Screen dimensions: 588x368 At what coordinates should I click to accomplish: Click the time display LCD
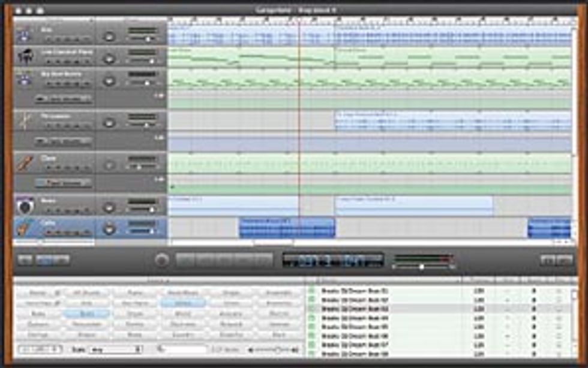click(x=333, y=260)
